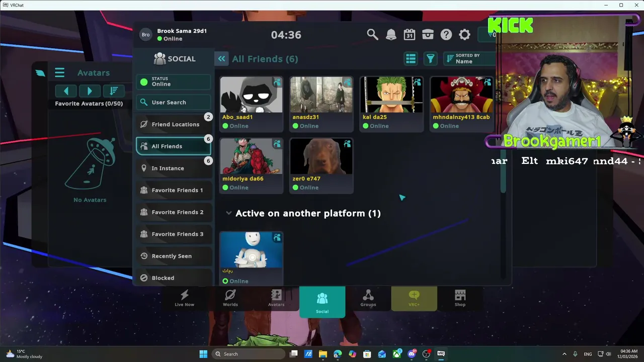Go to previous avatars page arrow
644x362 pixels.
coord(66,90)
